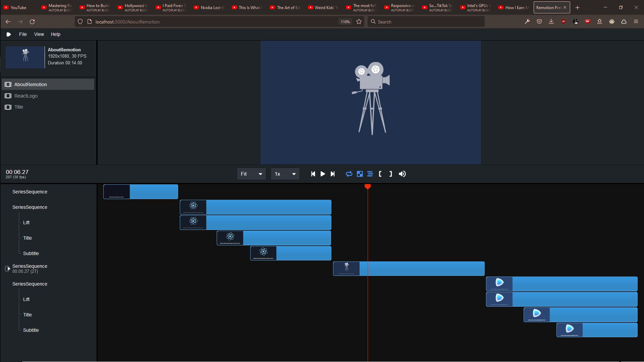Open a new browser tab
644x362 pixels.
578,7
